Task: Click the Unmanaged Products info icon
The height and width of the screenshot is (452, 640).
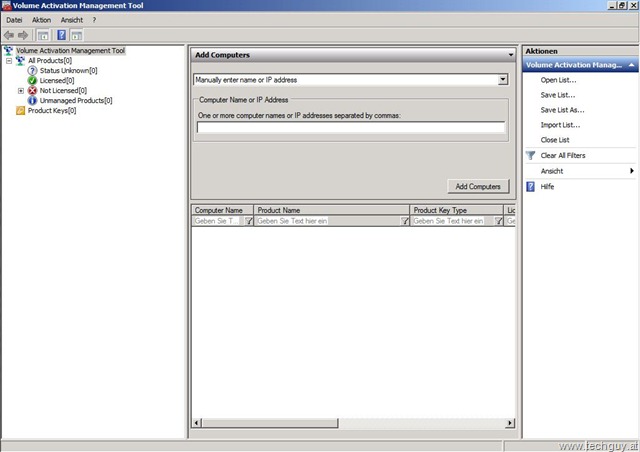Action: [x=32, y=100]
